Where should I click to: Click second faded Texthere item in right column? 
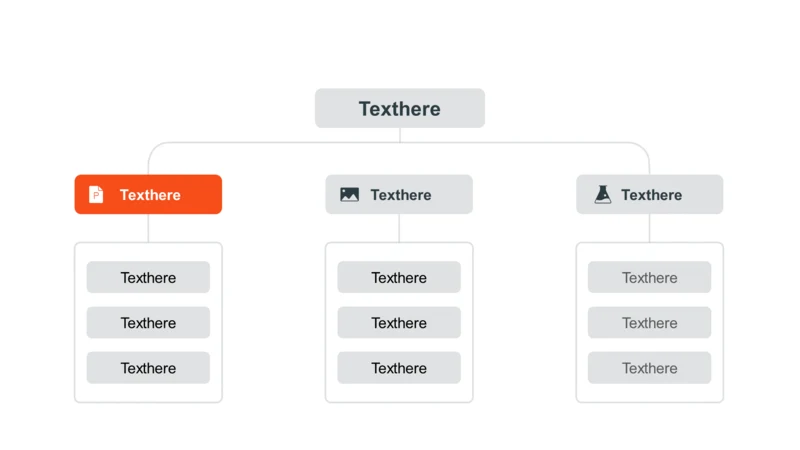[x=649, y=322]
